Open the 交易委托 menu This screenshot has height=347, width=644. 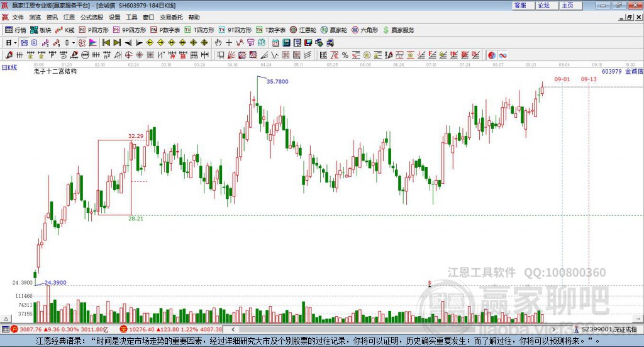[171, 17]
